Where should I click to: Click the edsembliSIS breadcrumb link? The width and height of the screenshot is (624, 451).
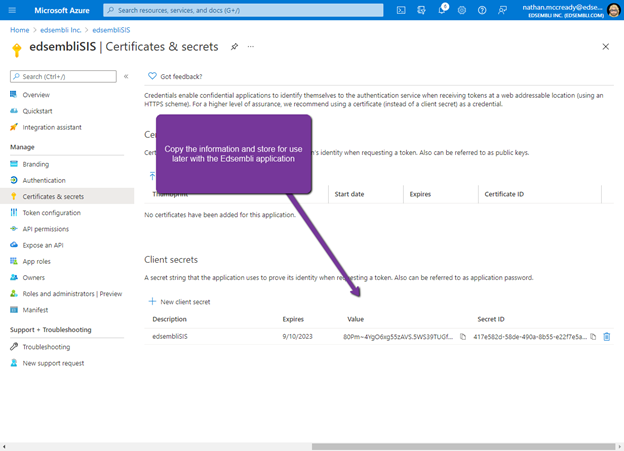pos(111,30)
